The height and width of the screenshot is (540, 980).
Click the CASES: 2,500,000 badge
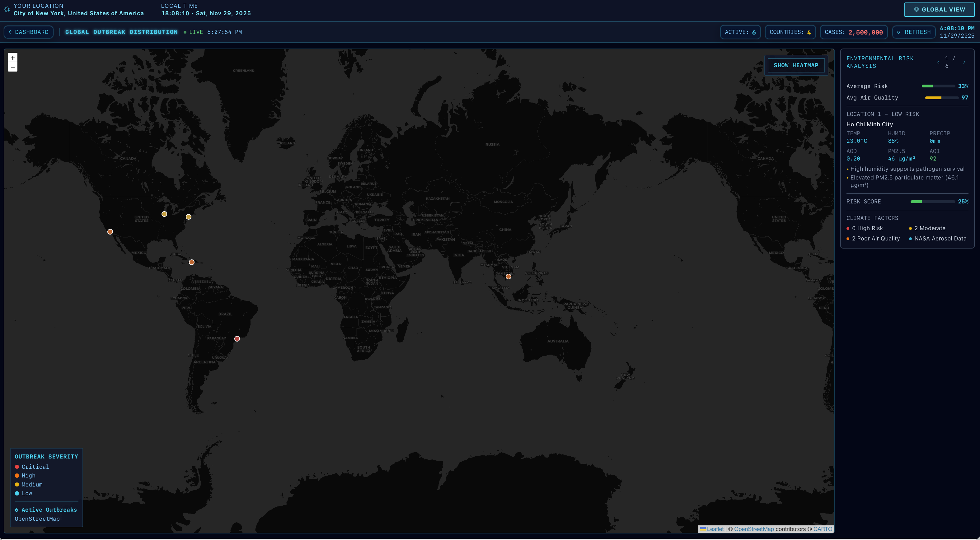(853, 32)
